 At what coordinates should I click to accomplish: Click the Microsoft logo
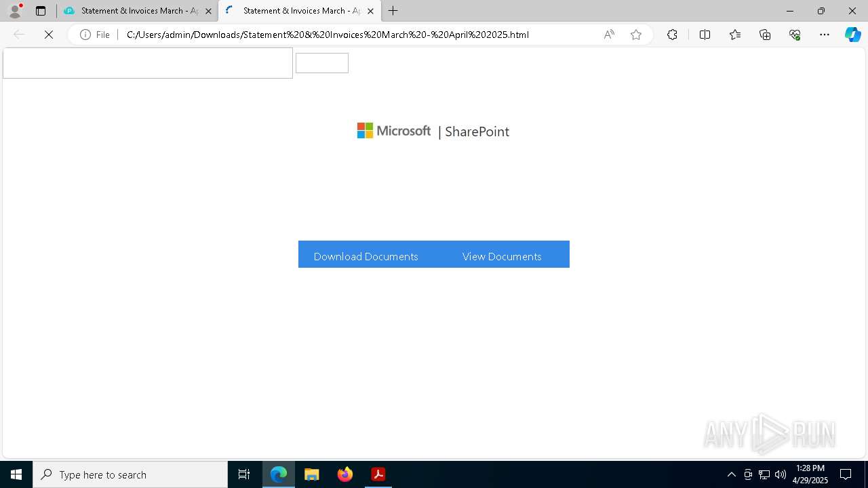point(393,131)
